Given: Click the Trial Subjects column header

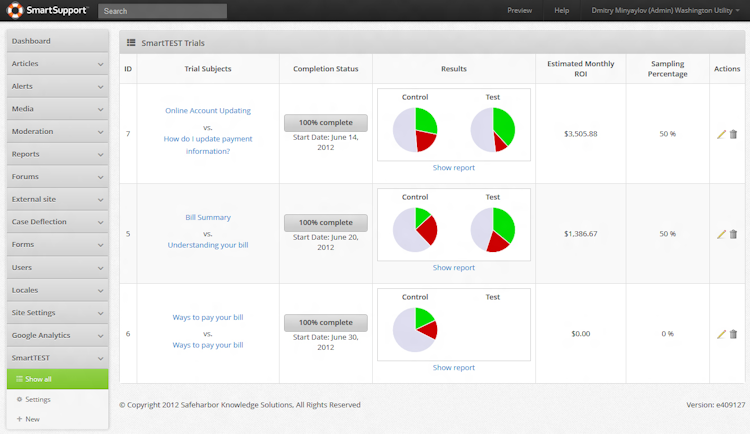Looking at the screenshot, I should click(x=208, y=69).
